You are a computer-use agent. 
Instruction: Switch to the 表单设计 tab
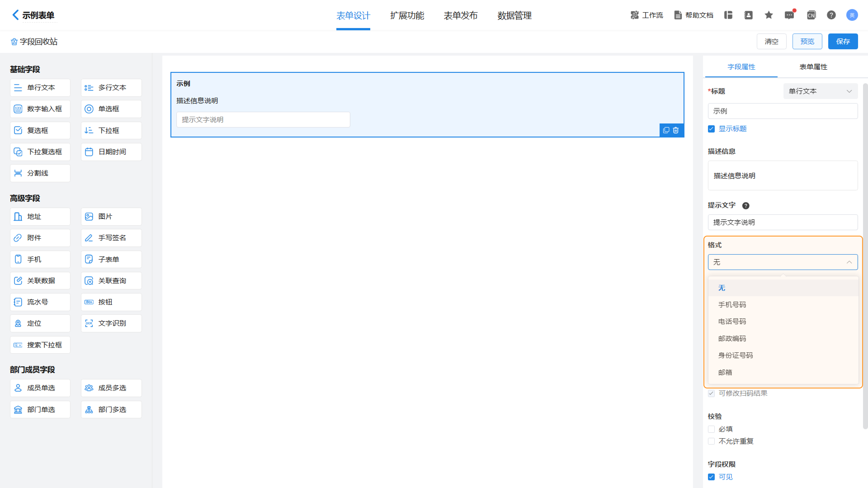click(353, 16)
